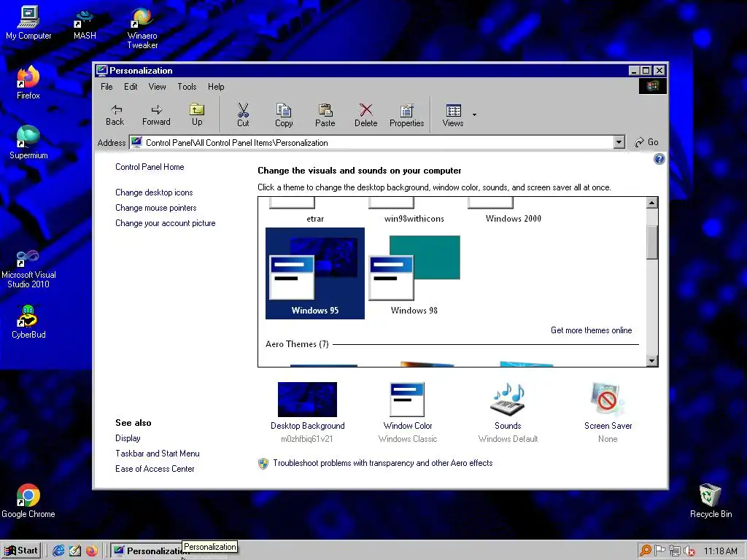Select the etrar theme
This screenshot has height=560, width=747.
click(x=315, y=211)
